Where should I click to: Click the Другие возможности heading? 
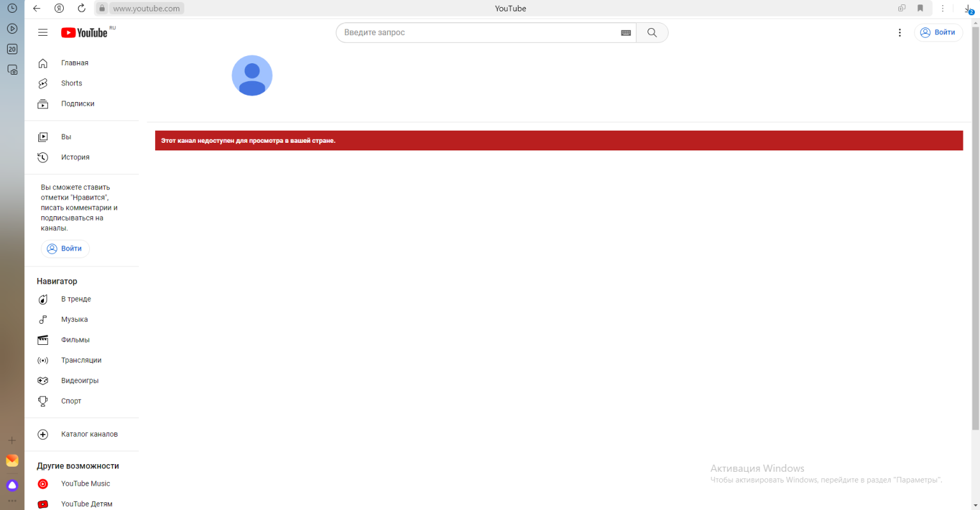pos(78,466)
